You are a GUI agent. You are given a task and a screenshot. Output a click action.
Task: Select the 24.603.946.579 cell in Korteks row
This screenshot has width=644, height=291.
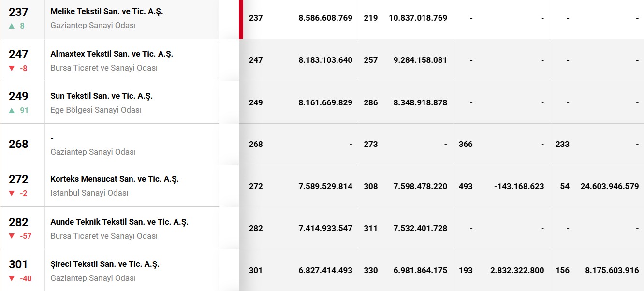pyautogui.click(x=609, y=186)
